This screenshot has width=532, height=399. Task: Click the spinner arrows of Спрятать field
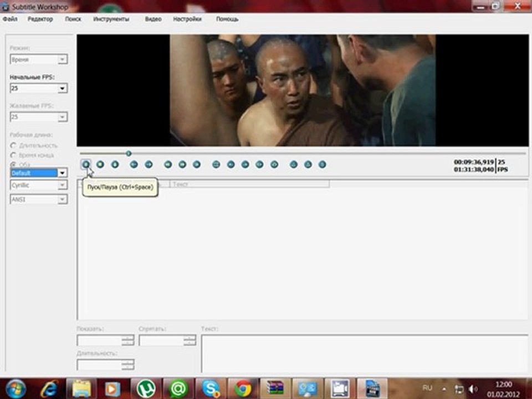coord(190,340)
